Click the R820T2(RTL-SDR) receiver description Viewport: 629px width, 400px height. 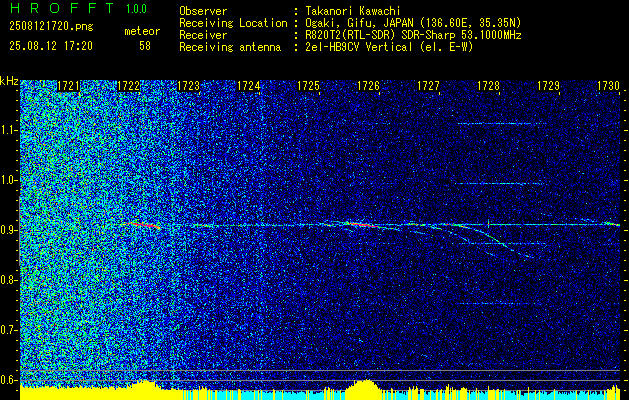coord(413,35)
